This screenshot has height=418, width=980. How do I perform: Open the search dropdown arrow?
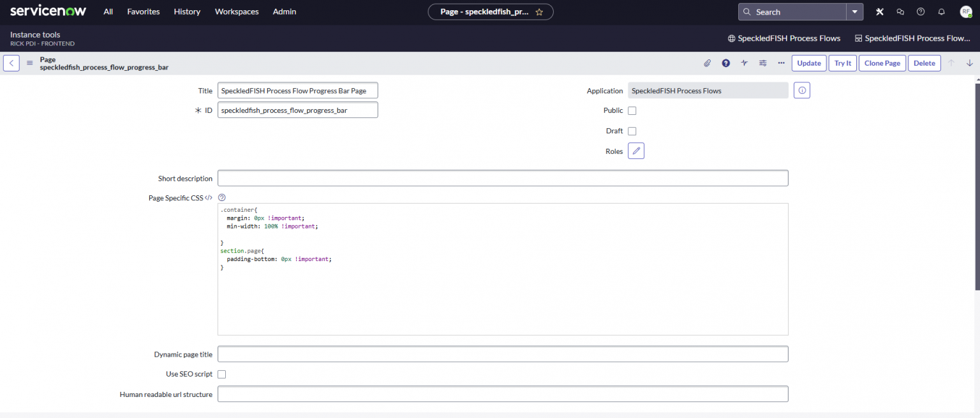point(855,11)
